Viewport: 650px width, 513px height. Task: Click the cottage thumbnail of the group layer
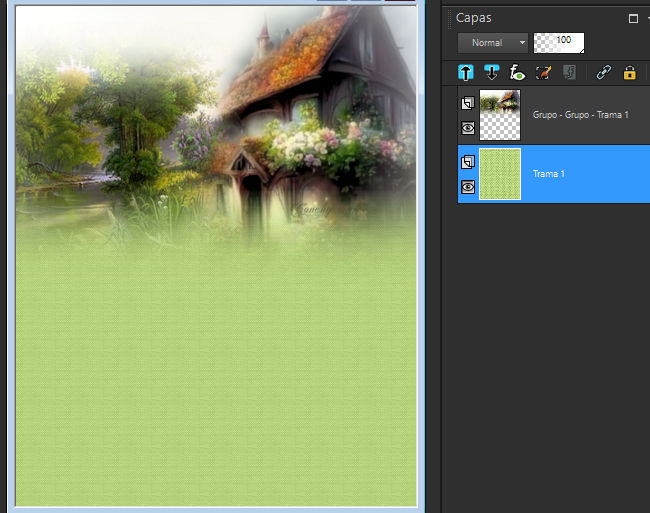tap(500, 115)
